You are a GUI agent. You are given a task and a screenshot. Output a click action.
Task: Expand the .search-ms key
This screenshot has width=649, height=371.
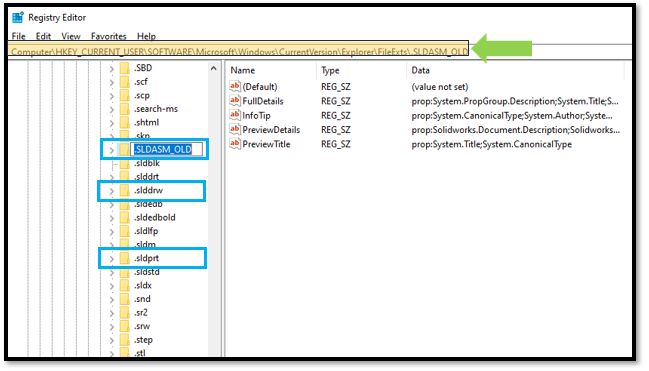112,110
